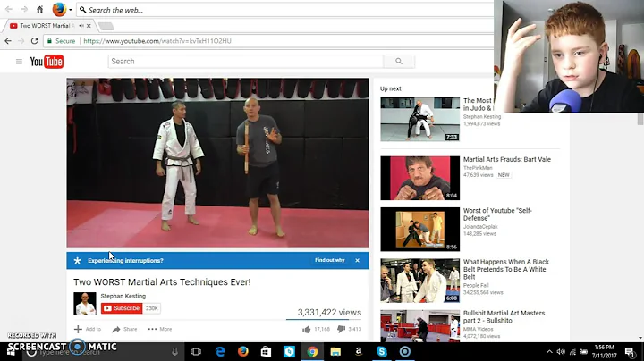Open the MMA Videos channel link
The width and height of the screenshot is (644, 361).
[478, 329]
